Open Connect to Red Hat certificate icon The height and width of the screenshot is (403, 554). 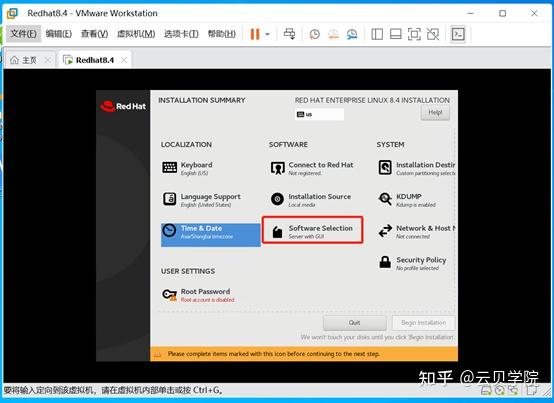pos(278,168)
